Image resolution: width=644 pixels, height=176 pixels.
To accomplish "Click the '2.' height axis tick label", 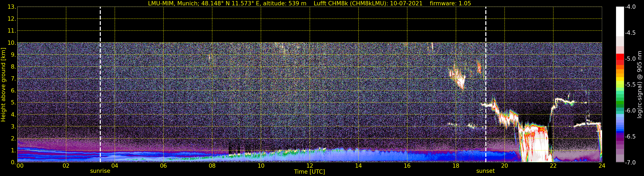I will [x=13, y=139].
